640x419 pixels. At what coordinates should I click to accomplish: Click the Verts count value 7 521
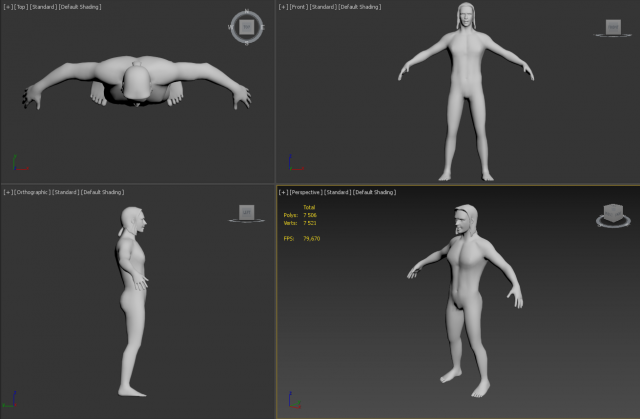pos(310,223)
